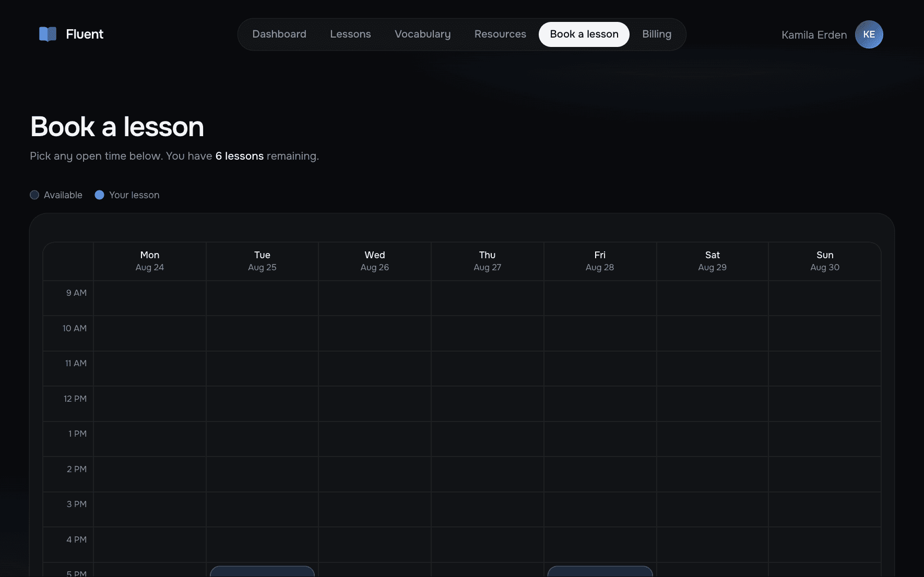
Task: Click the Monday 2 PM calendar cell
Action: [x=150, y=474]
